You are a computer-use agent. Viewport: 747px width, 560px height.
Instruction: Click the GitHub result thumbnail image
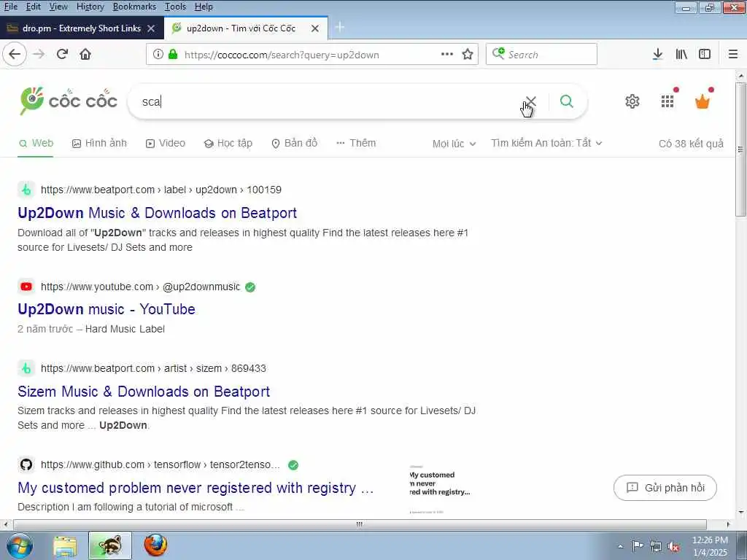440,488
